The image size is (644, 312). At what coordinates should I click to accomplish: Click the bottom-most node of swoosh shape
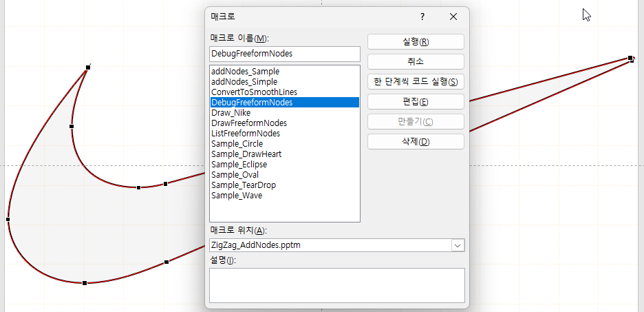[x=85, y=283]
